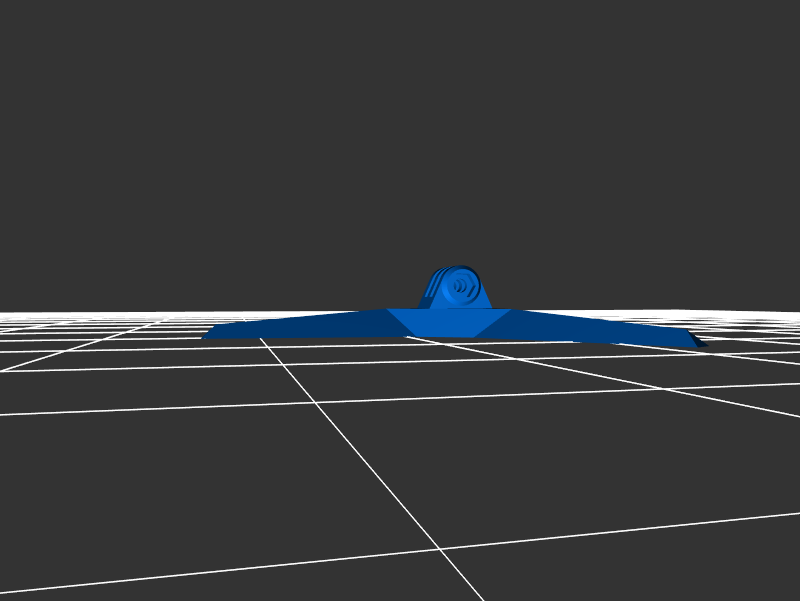This screenshot has width=800, height=601.
Task: Select the dark-blue right wing surface
Action: (600, 328)
